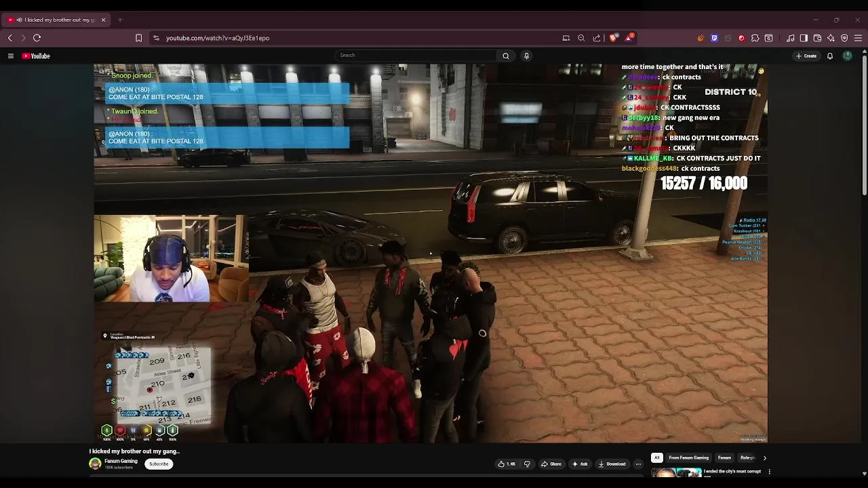Select the 'Role-pl…' filter chip

click(x=747, y=457)
